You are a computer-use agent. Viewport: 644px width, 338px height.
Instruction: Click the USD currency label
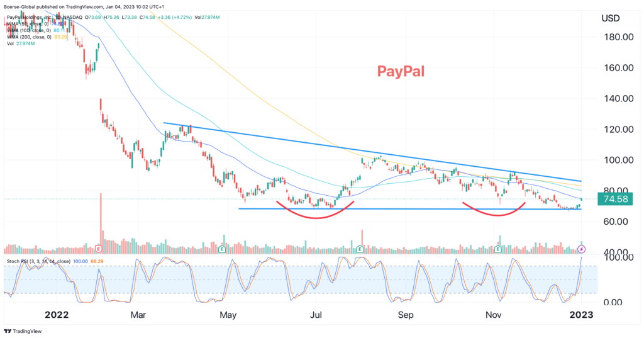pos(610,18)
